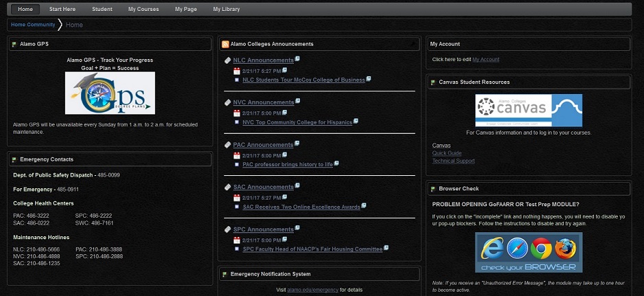Select the Home tab in navigation bar
The width and height of the screenshot is (644, 296).
click(x=25, y=9)
